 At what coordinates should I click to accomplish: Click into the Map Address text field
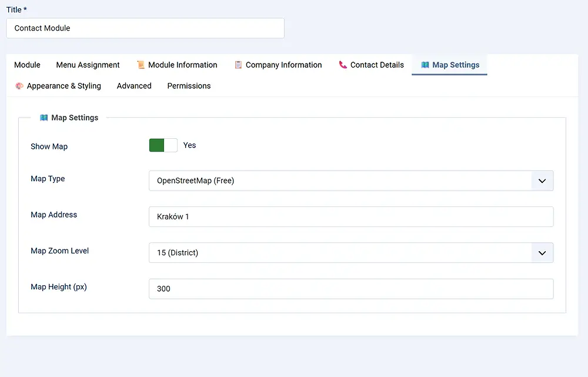351,217
